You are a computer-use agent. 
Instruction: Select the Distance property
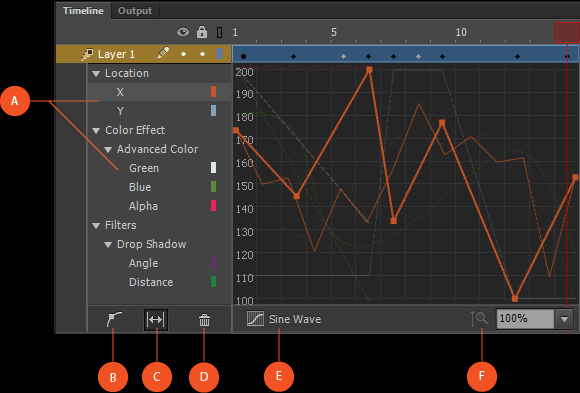151,282
